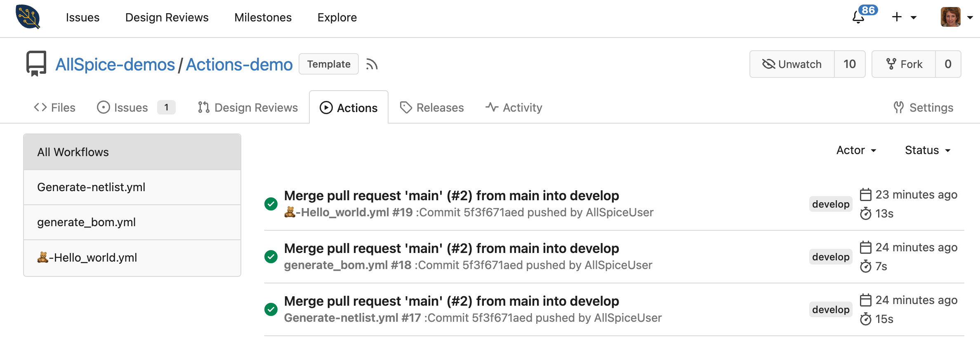980x337 pixels.
Task: Open the Status filter dropdown
Action: coord(928,150)
